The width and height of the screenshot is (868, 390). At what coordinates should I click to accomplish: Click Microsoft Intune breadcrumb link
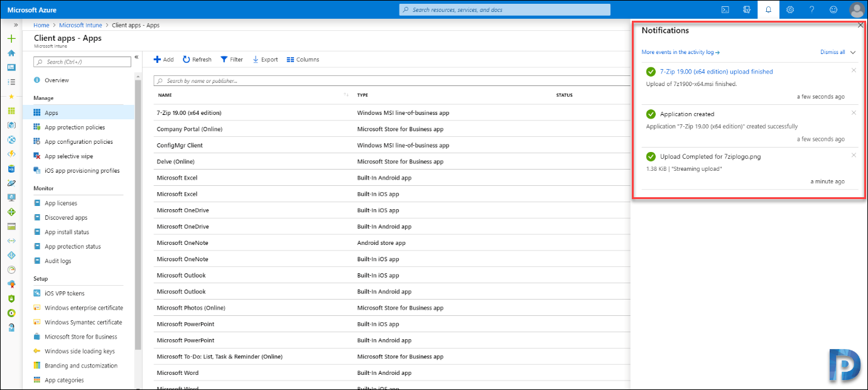pyautogui.click(x=82, y=25)
